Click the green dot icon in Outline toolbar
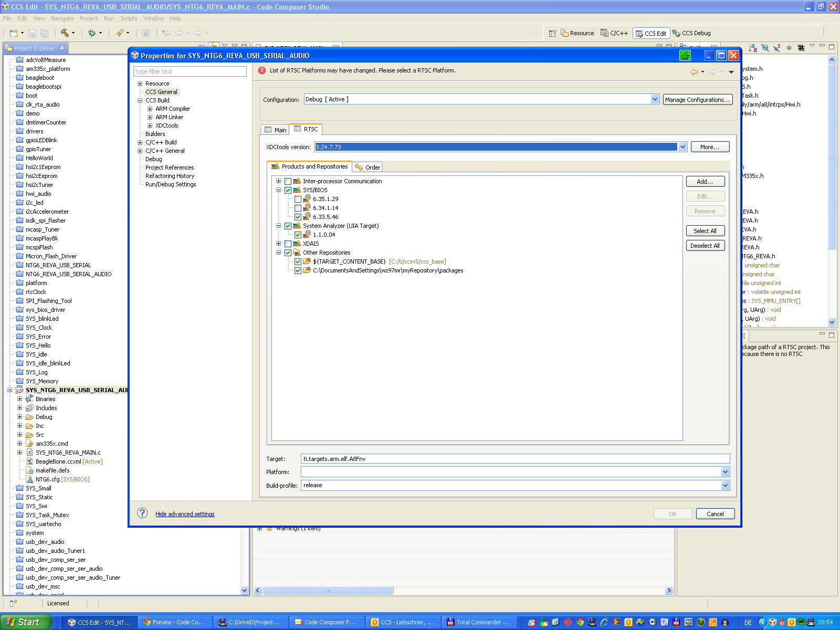The image size is (840, 630). tap(789, 48)
